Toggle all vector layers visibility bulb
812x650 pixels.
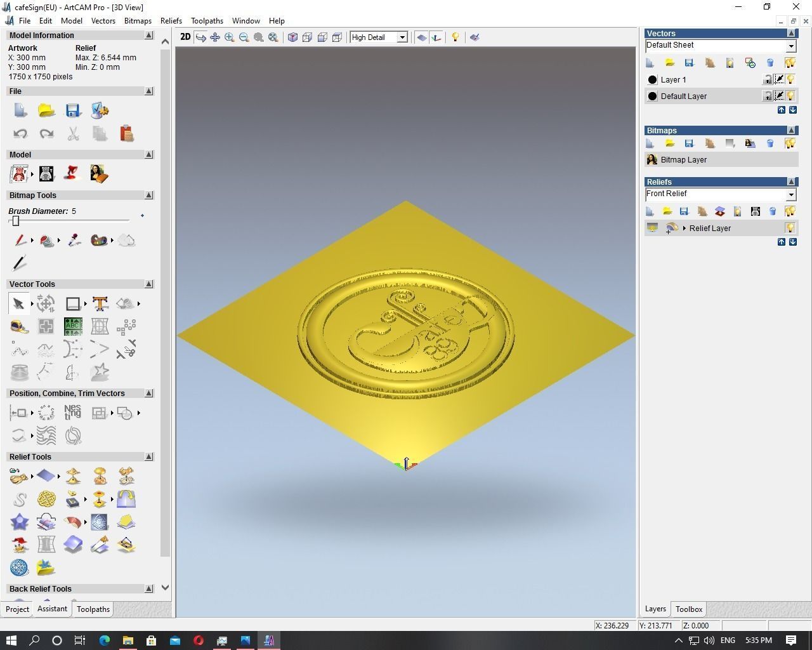[790, 63]
